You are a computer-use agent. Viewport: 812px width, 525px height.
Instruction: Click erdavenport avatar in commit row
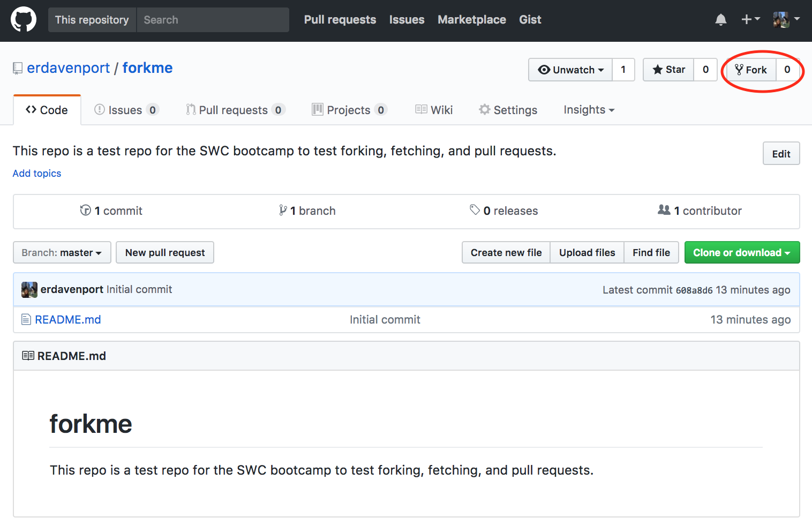tap(29, 290)
